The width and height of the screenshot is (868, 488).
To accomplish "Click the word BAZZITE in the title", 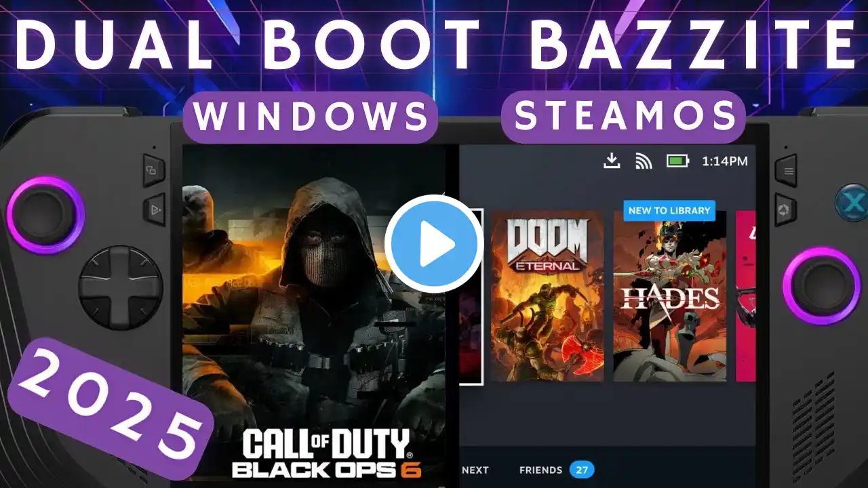I will pyautogui.click(x=692, y=45).
